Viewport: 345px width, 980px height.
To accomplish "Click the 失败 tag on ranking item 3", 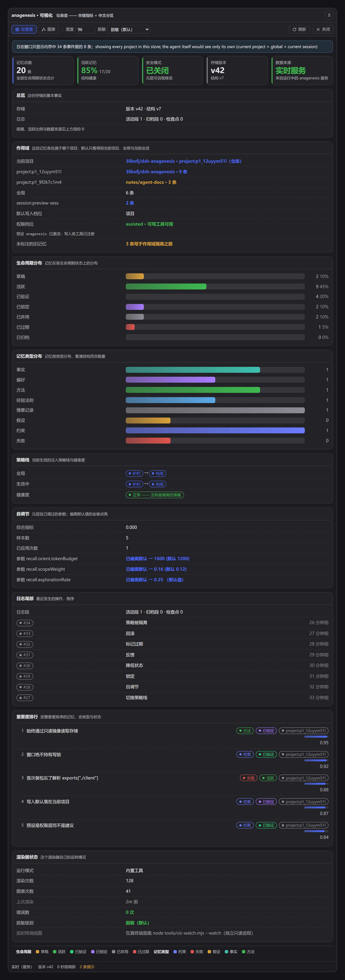I will coord(249,778).
